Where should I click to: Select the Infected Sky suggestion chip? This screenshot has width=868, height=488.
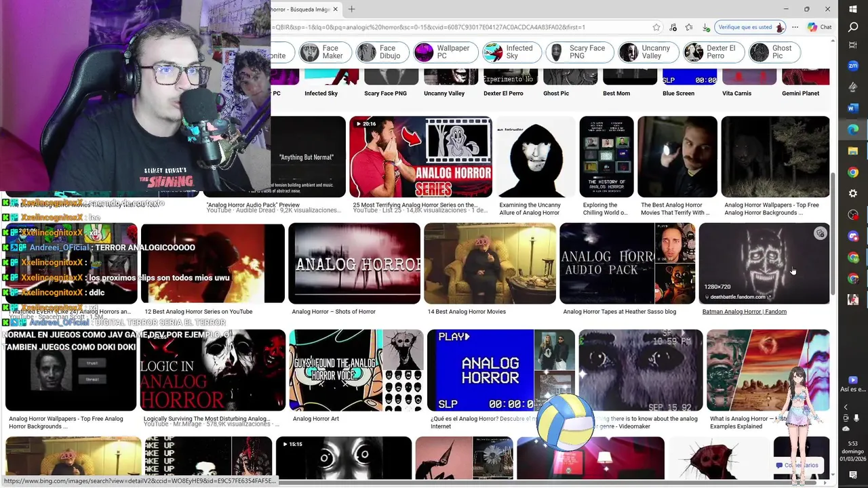click(x=511, y=52)
